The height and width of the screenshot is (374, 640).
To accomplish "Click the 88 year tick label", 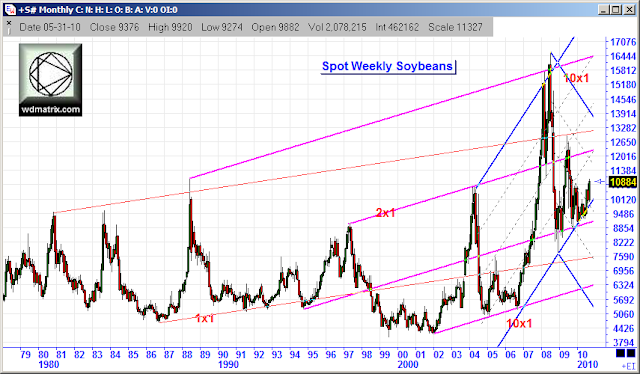I will (x=187, y=354).
